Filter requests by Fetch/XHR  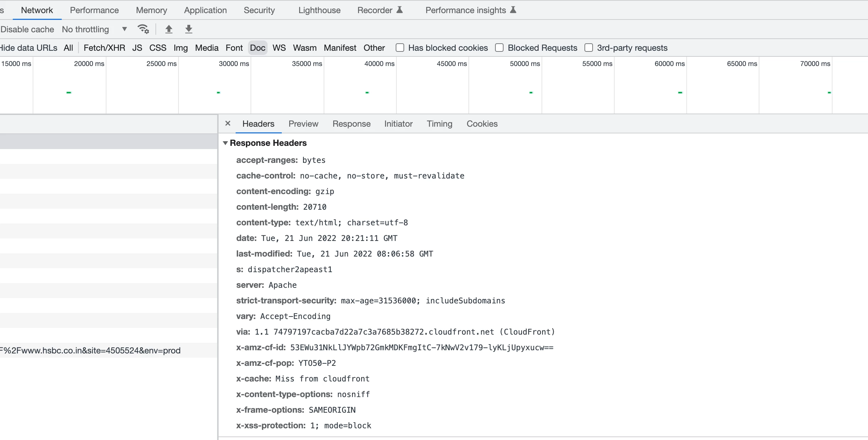pos(104,48)
